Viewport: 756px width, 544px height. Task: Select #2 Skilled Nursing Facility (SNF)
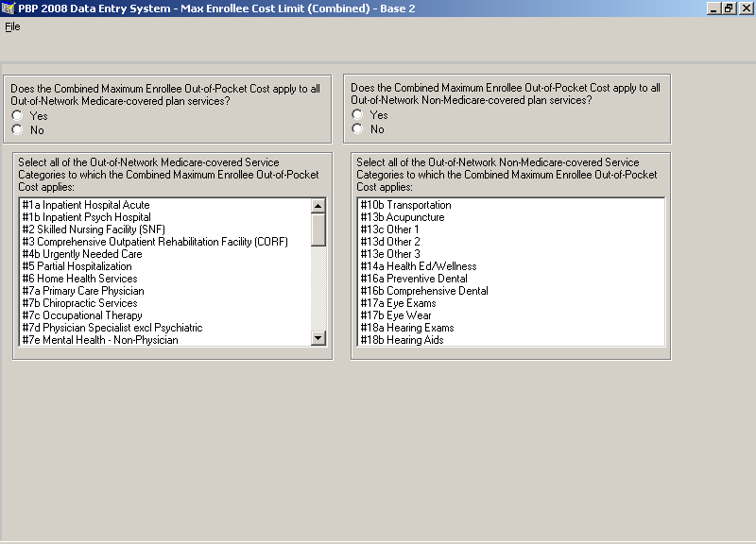(x=166, y=229)
